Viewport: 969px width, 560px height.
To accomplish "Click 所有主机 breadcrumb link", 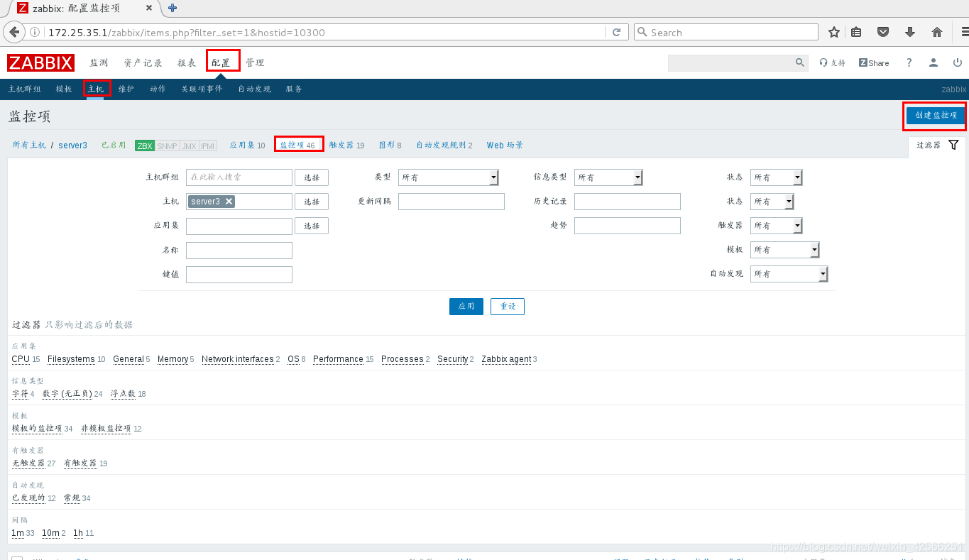I will pyautogui.click(x=29, y=145).
